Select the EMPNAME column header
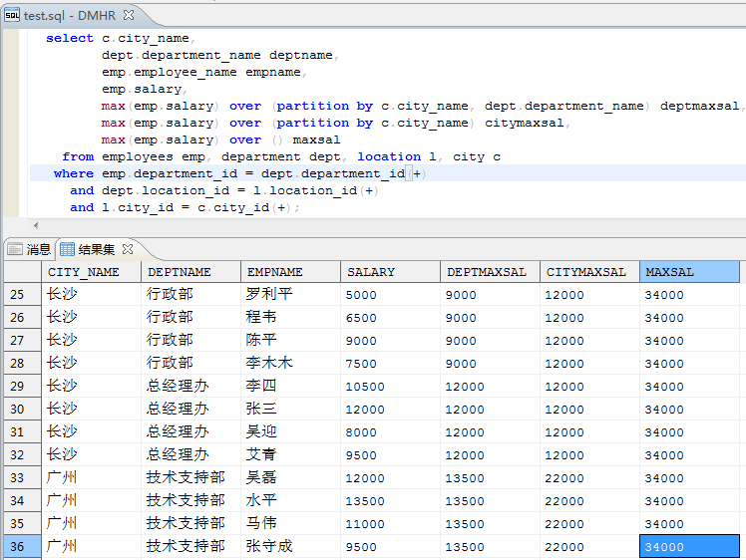746x560 pixels. (289, 272)
